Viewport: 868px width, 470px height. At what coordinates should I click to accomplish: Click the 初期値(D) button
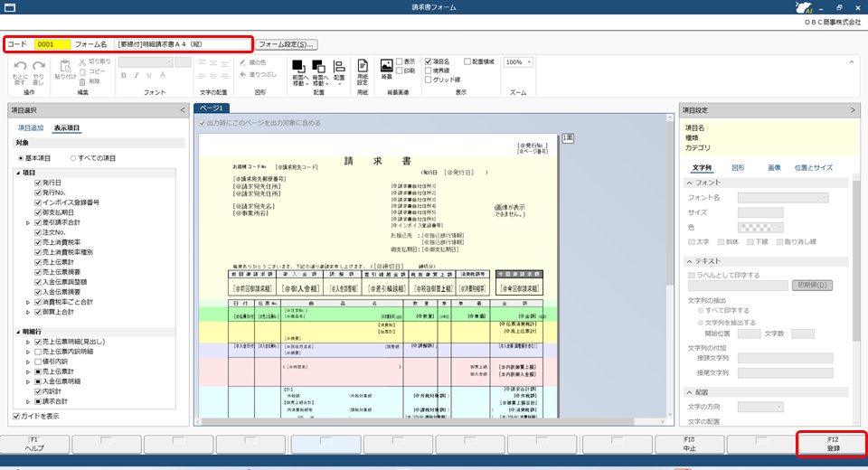[812, 285]
